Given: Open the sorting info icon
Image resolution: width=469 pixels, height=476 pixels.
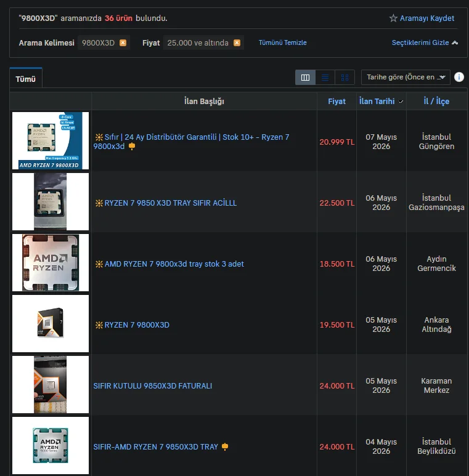Looking at the screenshot, I should (459, 77).
